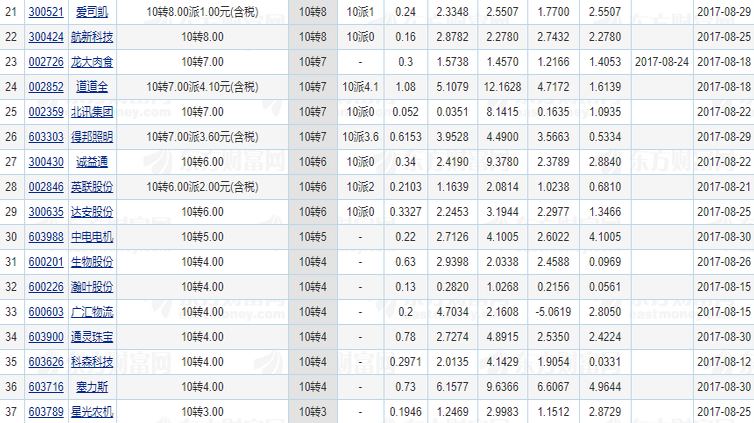Open stock name link 道道全
Image resolution: width=754 pixels, height=423 pixels.
[x=92, y=87]
